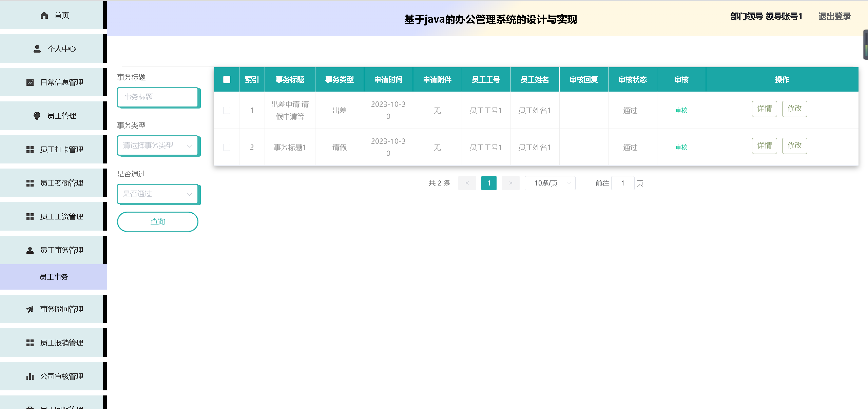
Task: Click the next page arrow
Action: point(510,183)
